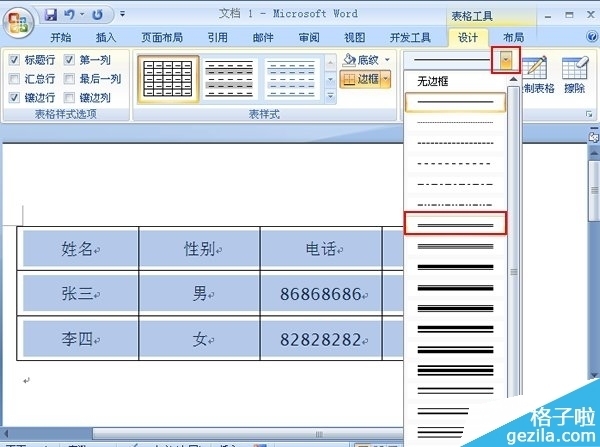Click the 电话 header cell
The image size is (600, 447).
click(x=321, y=249)
